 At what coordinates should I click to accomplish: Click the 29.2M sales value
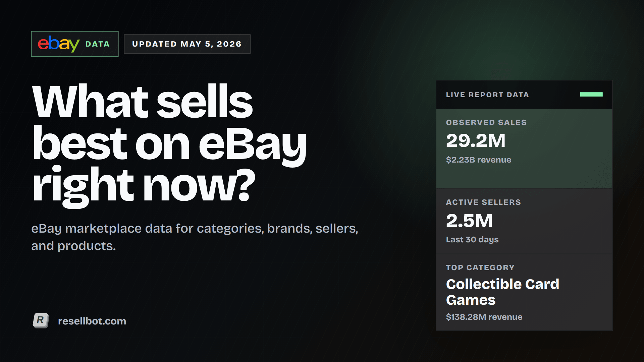coord(476,140)
